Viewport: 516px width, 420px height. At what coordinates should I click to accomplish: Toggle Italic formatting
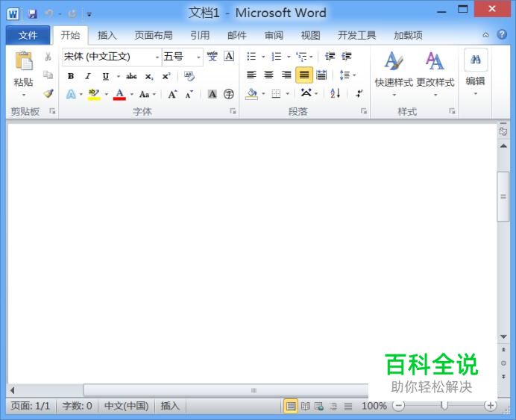pyautogui.click(x=88, y=76)
